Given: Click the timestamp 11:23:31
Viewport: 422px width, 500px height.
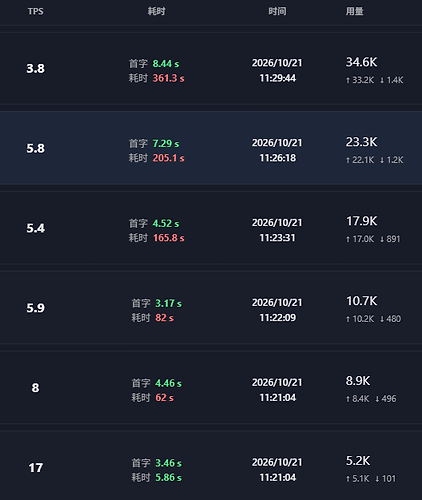Looking at the screenshot, I should [x=277, y=238].
